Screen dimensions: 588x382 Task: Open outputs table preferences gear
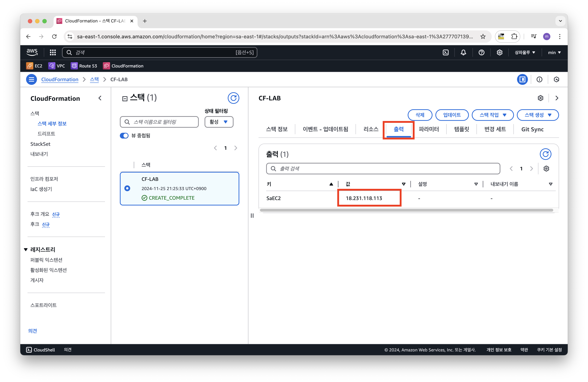pyautogui.click(x=546, y=169)
